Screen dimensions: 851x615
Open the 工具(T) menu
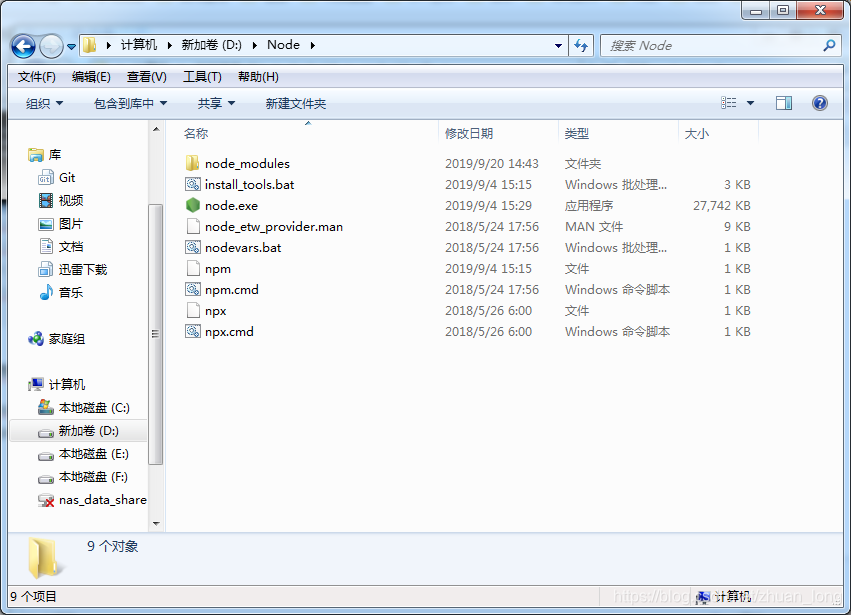click(202, 77)
